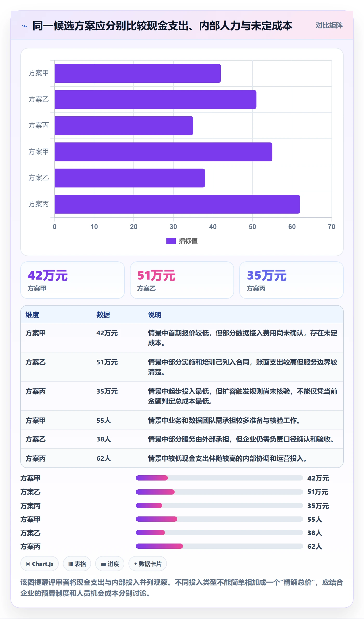This screenshot has width=364, height=619.
Task: Click the progress bar for 62人
Action: [x=219, y=546]
